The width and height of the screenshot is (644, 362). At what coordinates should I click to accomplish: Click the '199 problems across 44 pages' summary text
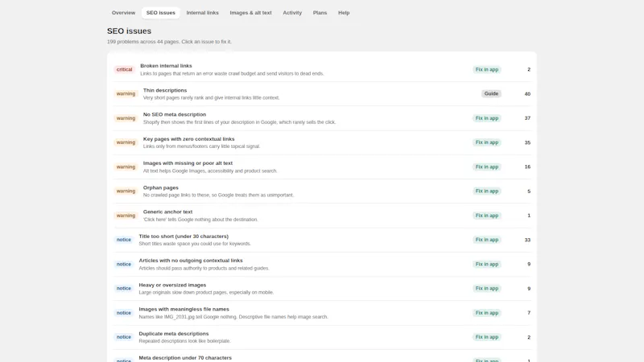click(x=169, y=42)
